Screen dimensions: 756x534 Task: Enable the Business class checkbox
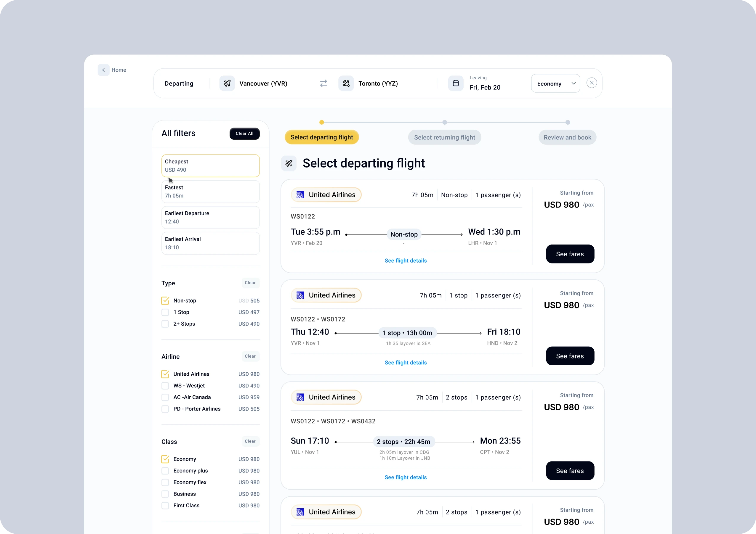click(165, 494)
